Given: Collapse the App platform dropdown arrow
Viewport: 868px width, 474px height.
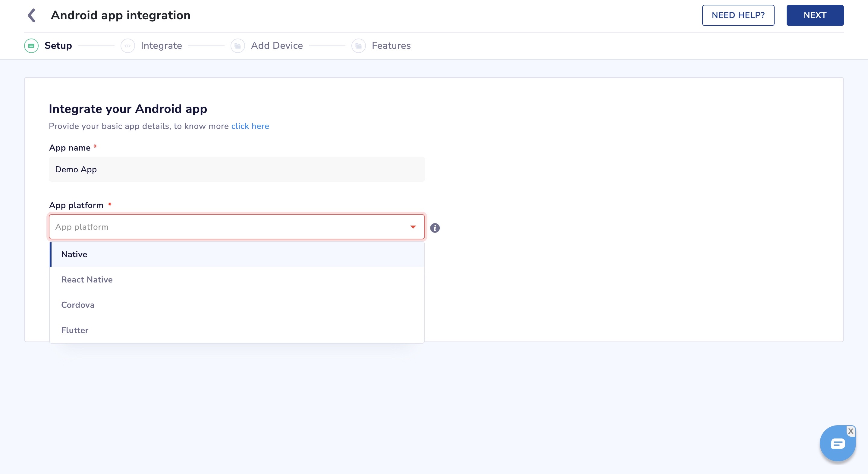Looking at the screenshot, I should [413, 227].
